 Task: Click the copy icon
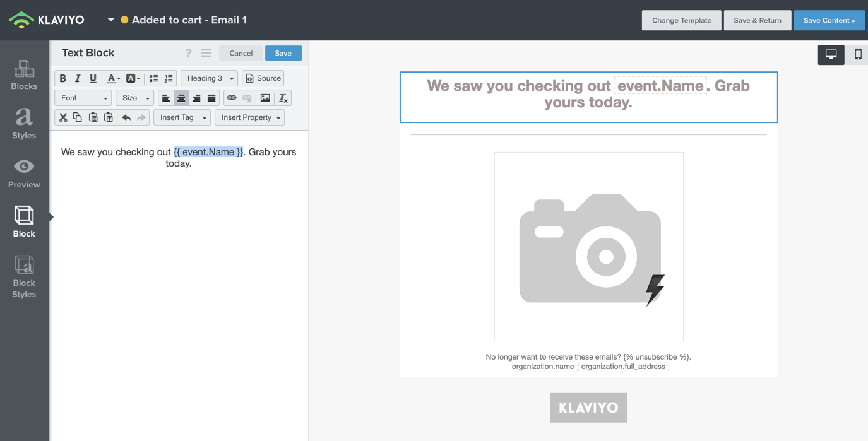pyautogui.click(x=78, y=117)
